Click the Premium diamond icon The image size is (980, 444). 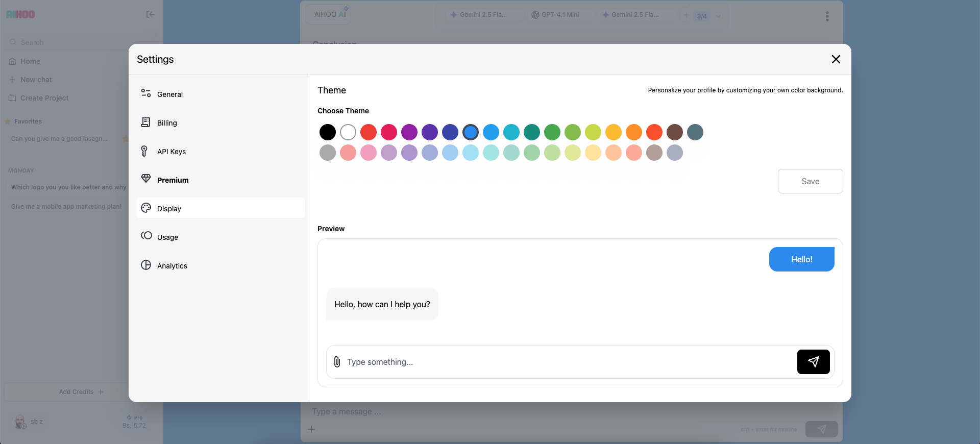tap(146, 179)
